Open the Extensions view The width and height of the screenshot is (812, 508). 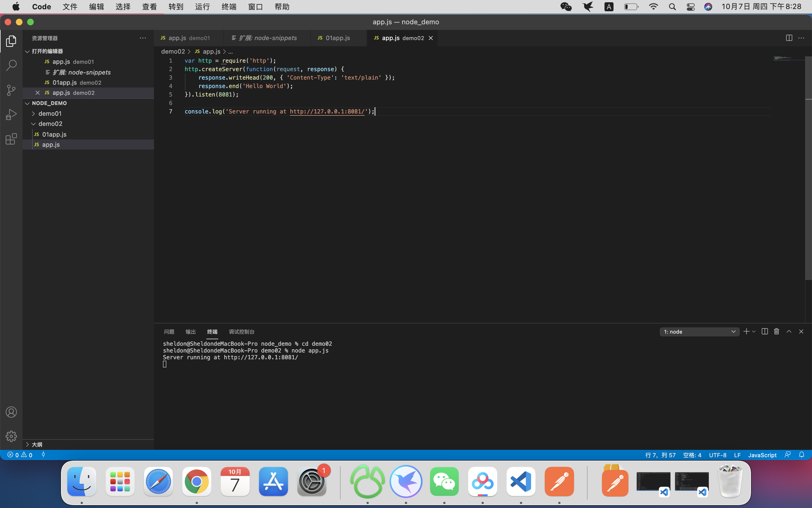point(11,139)
